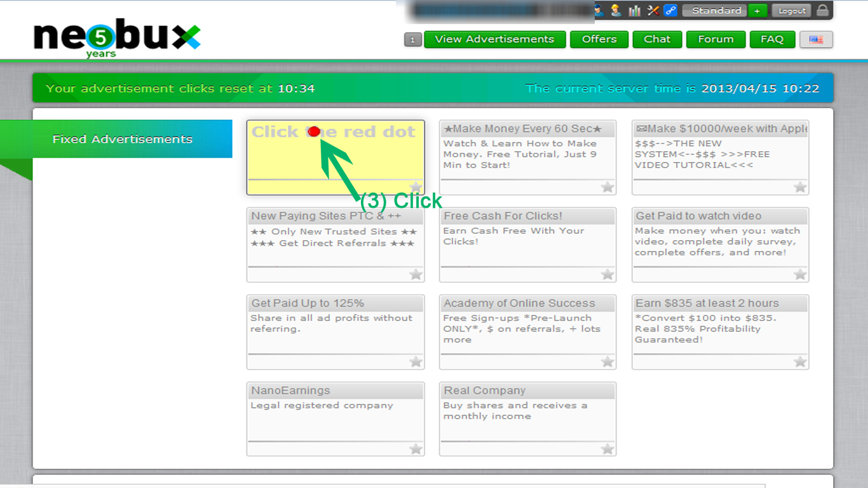Star the 'Get Paid Up to 125%' ad

[416, 361]
